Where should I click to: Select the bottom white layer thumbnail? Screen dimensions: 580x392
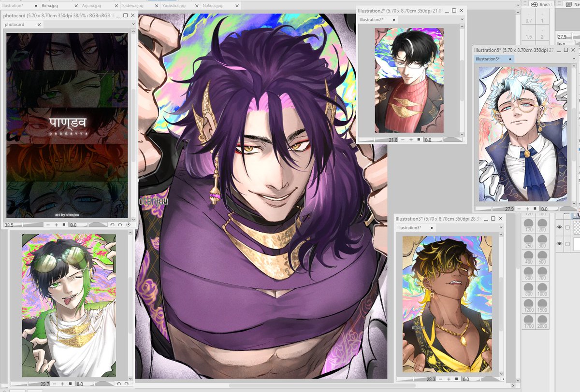coord(576,244)
